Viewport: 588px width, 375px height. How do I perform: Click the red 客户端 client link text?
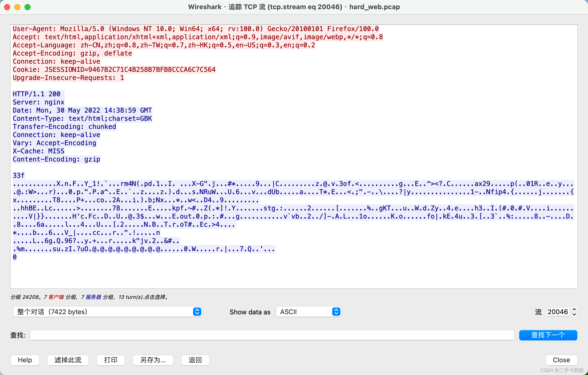click(x=56, y=297)
